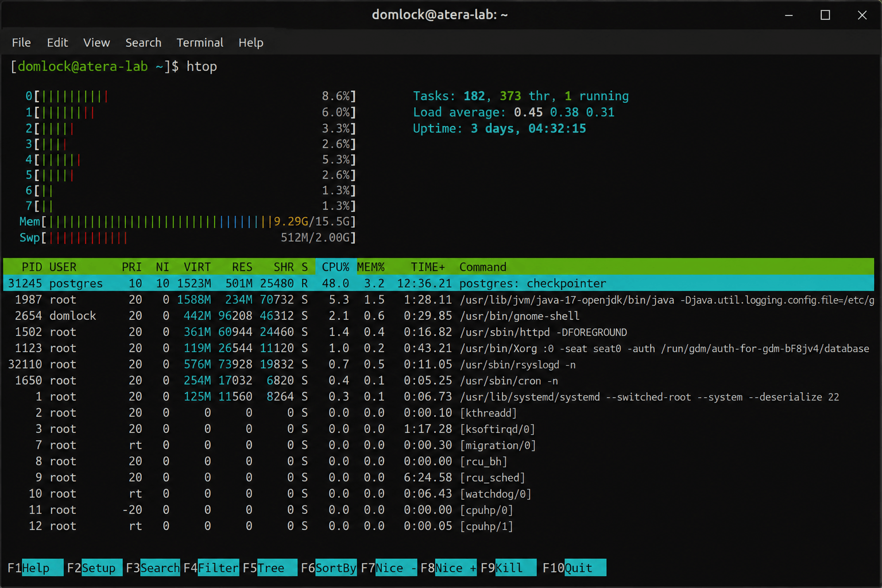Image resolution: width=882 pixels, height=588 pixels.
Task: Click the Load average values
Action: coord(564,112)
